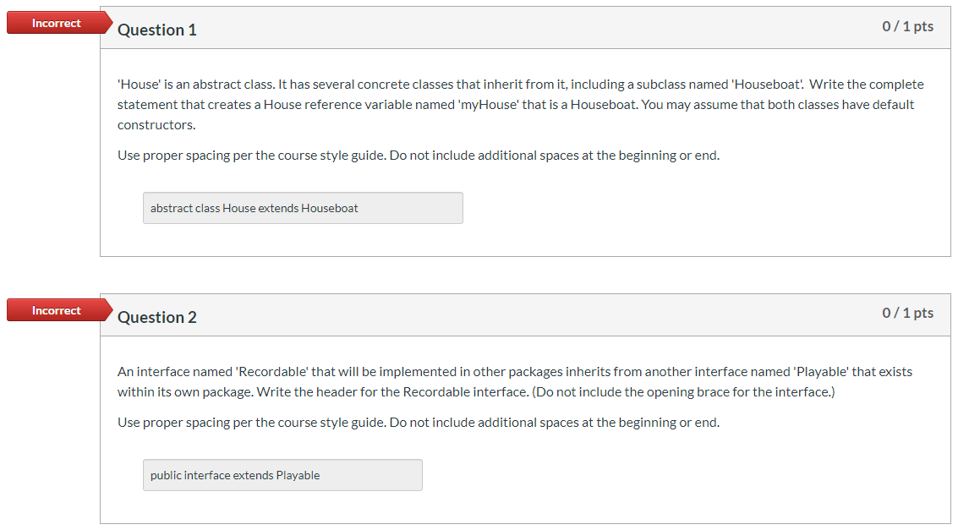Click the 'House' abstract class prompt text

tap(521, 104)
